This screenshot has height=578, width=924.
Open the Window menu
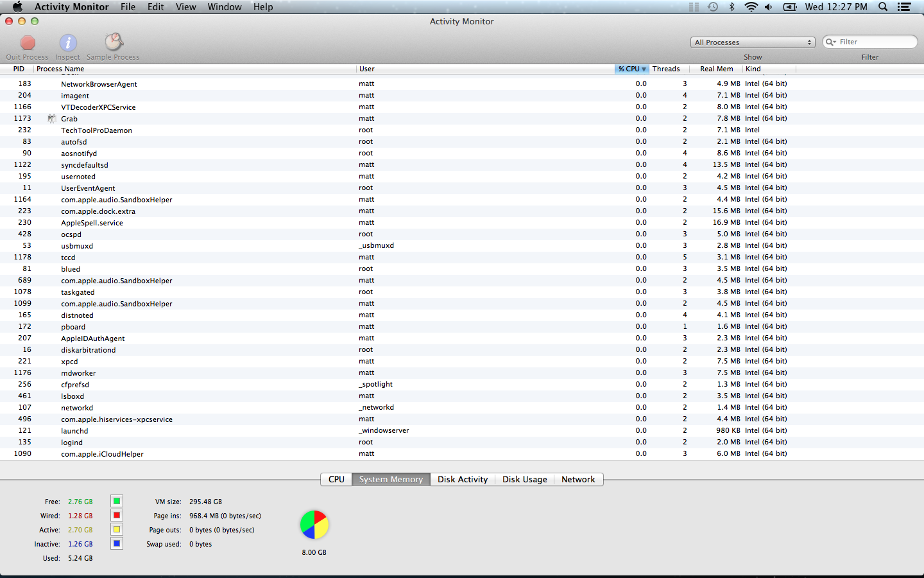[x=225, y=6]
